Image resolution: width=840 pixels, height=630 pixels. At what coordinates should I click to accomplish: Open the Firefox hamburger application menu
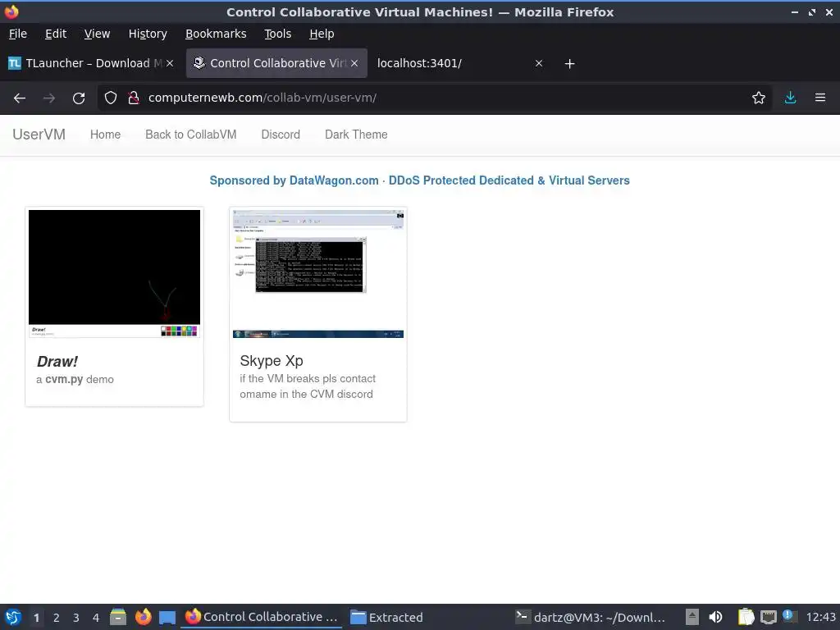[x=820, y=98]
